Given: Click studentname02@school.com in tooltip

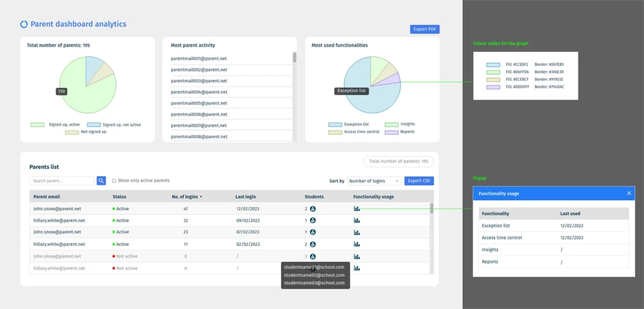Looking at the screenshot, I should point(314,275).
